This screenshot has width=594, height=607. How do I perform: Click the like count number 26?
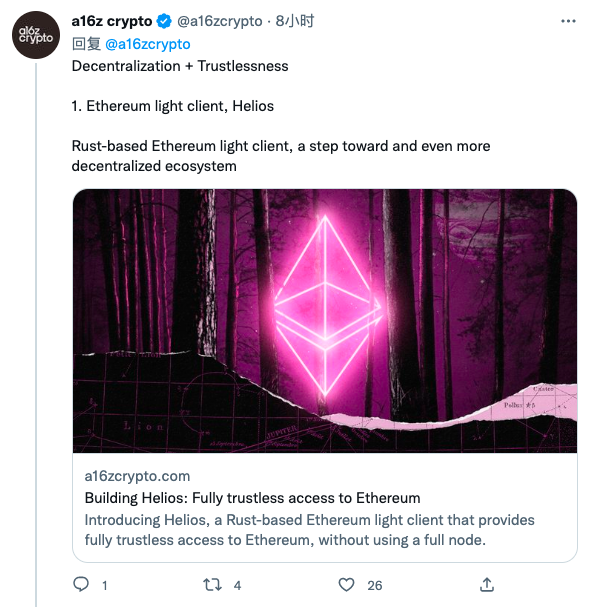(x=374, y=585)
